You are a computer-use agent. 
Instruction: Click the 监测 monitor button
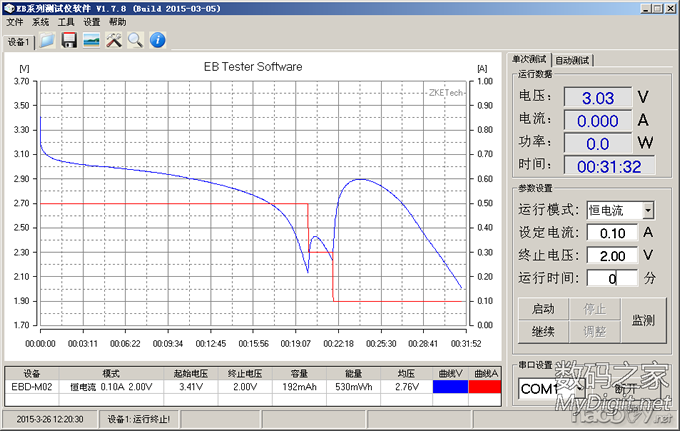point(642,319)
